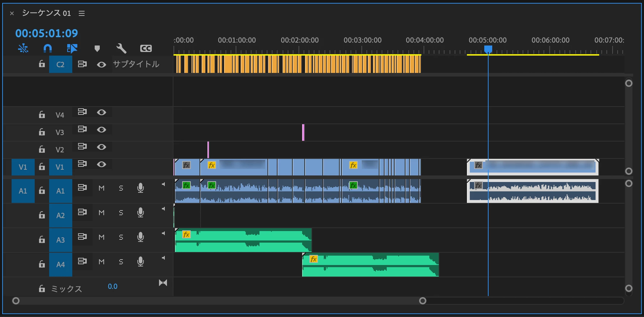
Task: Add a marker with marker icon
Action: [x=97, y=48]
